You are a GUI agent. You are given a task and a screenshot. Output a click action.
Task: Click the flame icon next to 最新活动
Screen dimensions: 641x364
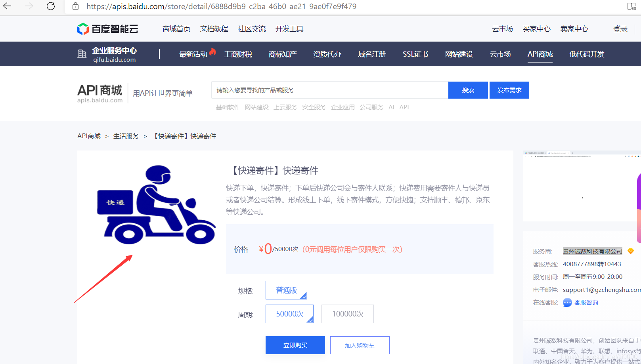tap(213, 51)
